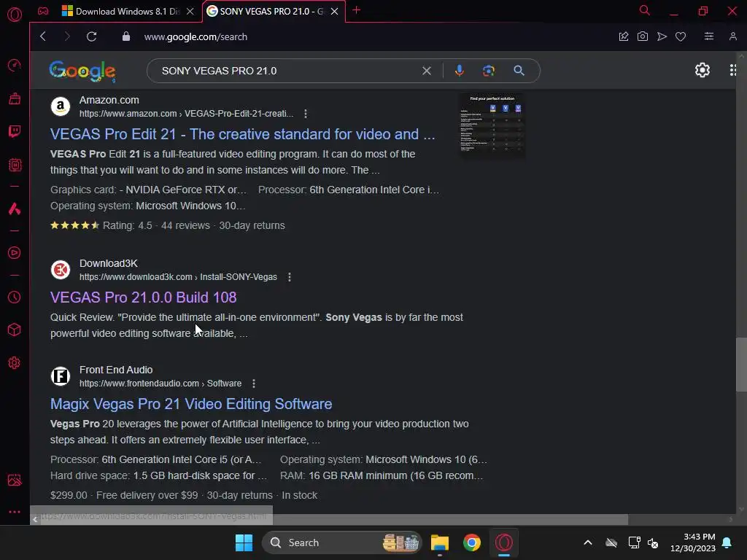Open Magix Vegas Pro 21 Video Editing Software
The width and height of the screenshot is (747, 560).
tap(191, 404)
